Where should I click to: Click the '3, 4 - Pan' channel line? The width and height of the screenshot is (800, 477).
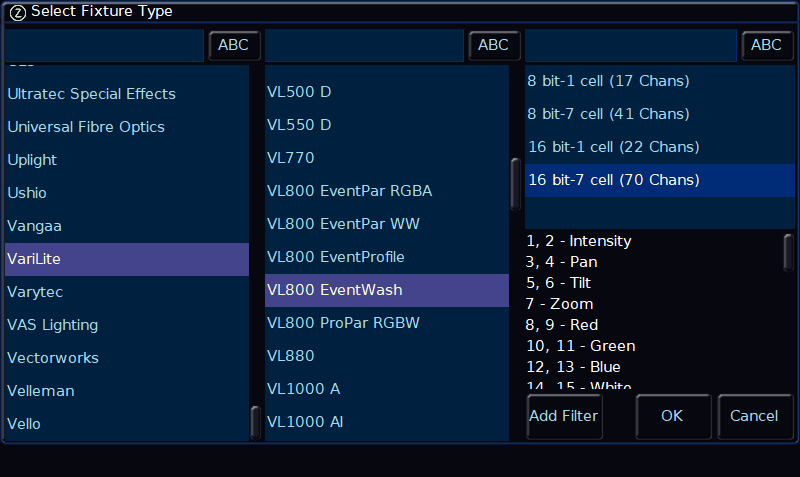[562, 262]
